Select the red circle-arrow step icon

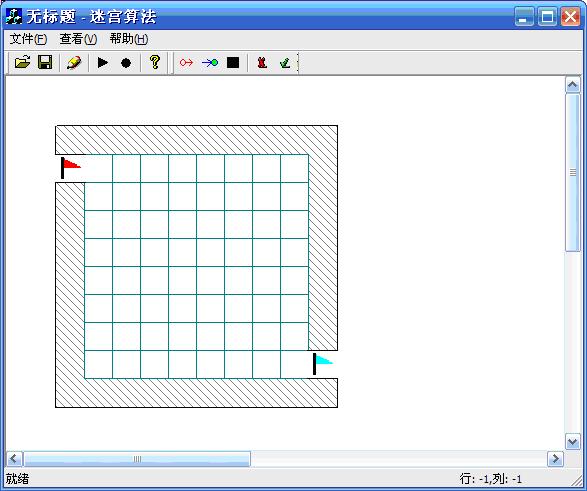[x=186, y=62]
